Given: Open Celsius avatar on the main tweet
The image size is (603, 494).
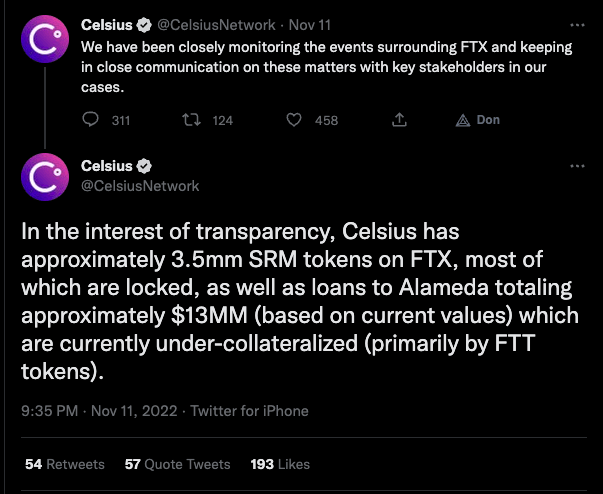Looking at the screenshot, I should tap(42, 176).
